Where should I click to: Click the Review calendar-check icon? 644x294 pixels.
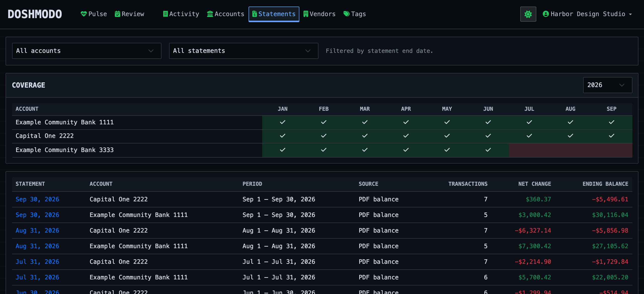(x=117, y=14)
